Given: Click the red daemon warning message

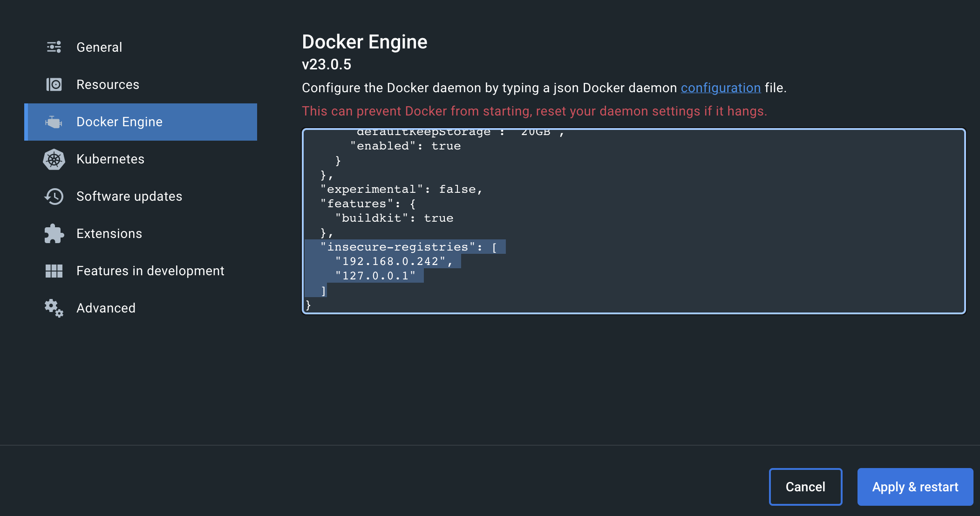Looking at the screenshot, I should point(534,111).
